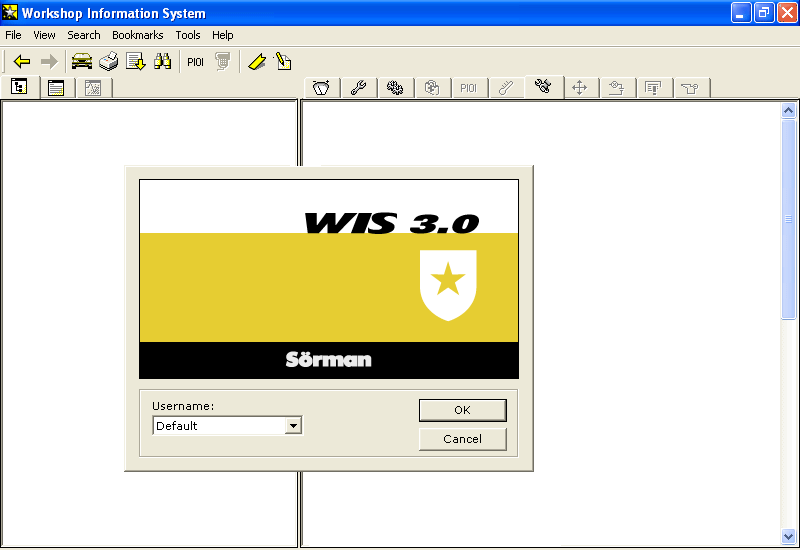The height and width of the screenshot is (550, 800).
Task: Select the active tools tab icon
Action: pos(543,86)
